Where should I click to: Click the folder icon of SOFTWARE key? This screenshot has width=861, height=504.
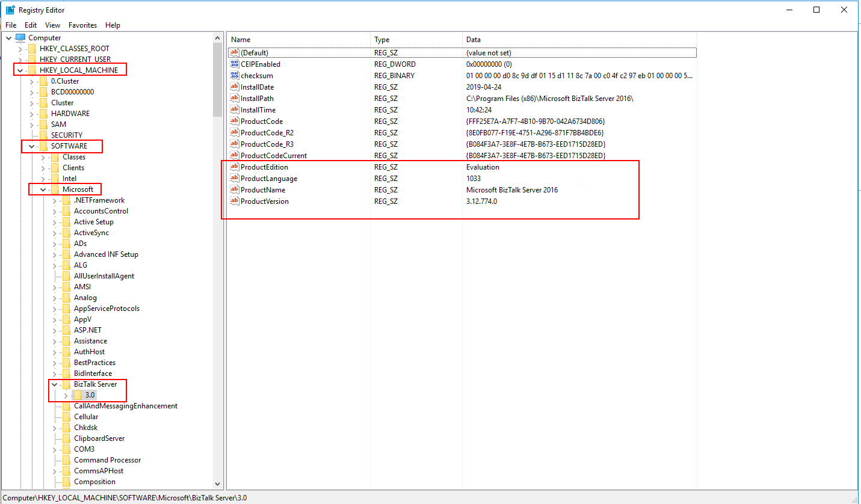(43, 146)
